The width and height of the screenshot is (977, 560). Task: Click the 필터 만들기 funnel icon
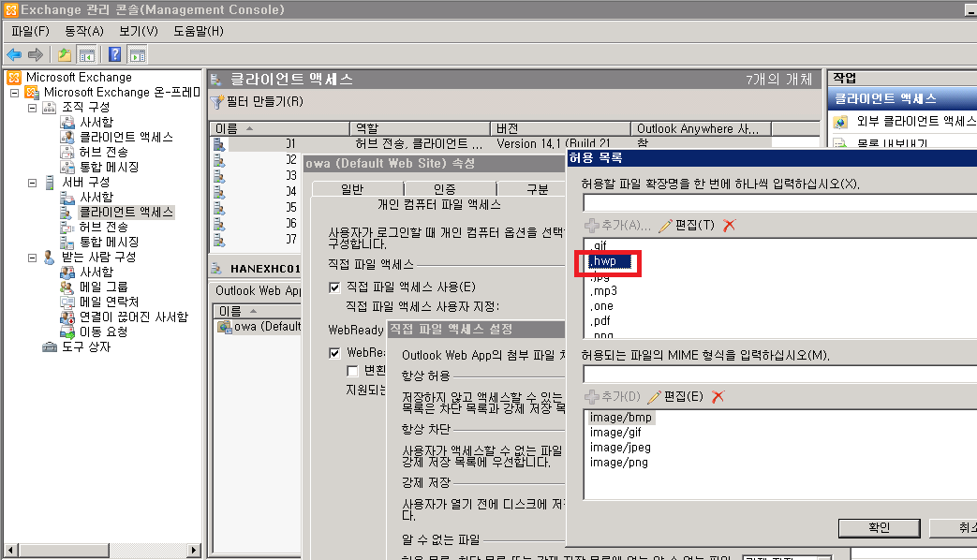pos(216,101)
